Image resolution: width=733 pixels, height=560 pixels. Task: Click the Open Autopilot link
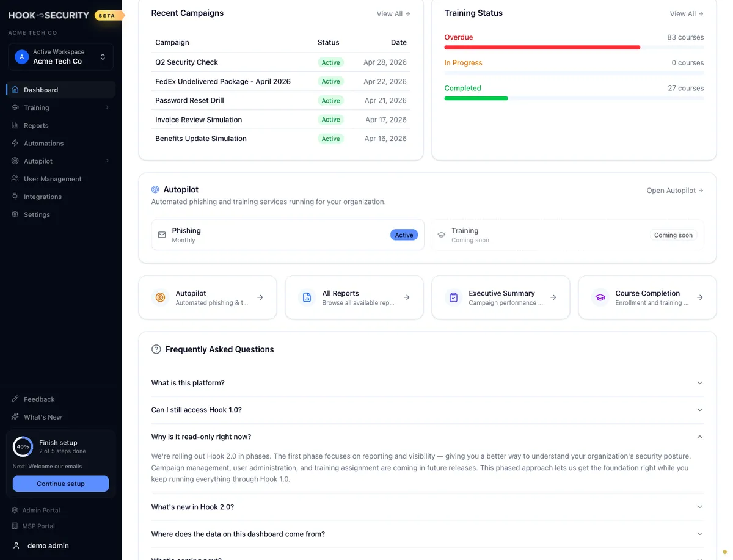675,191
